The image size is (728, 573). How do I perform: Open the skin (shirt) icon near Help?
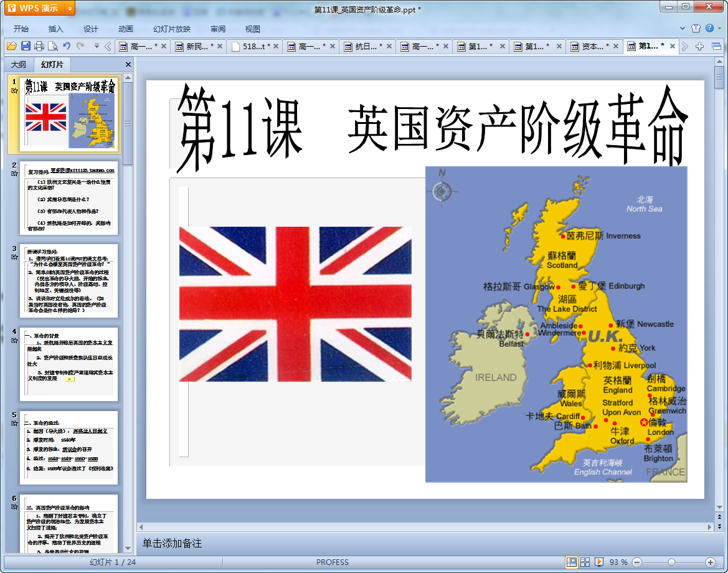[696, 29]
